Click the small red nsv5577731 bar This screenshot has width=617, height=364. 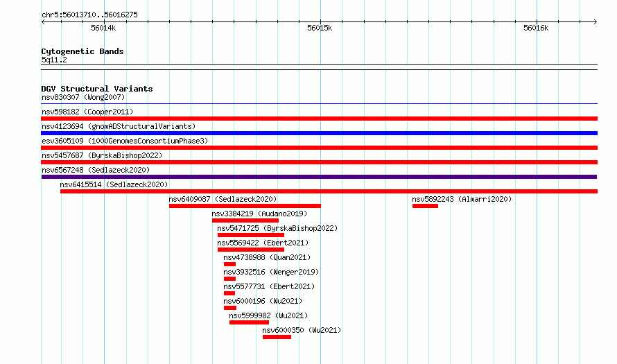[x=229, y=293]
